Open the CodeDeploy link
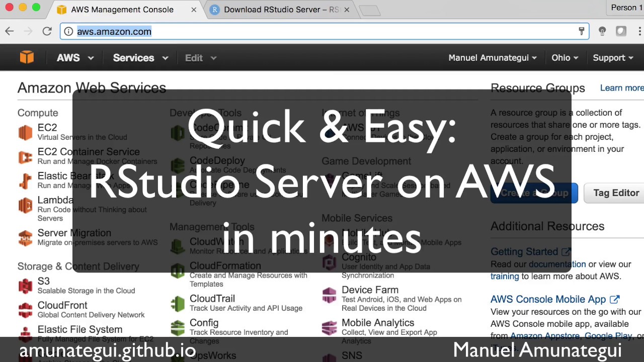The image size is (644, 362). pyautogui.click(x=217, y=160)
